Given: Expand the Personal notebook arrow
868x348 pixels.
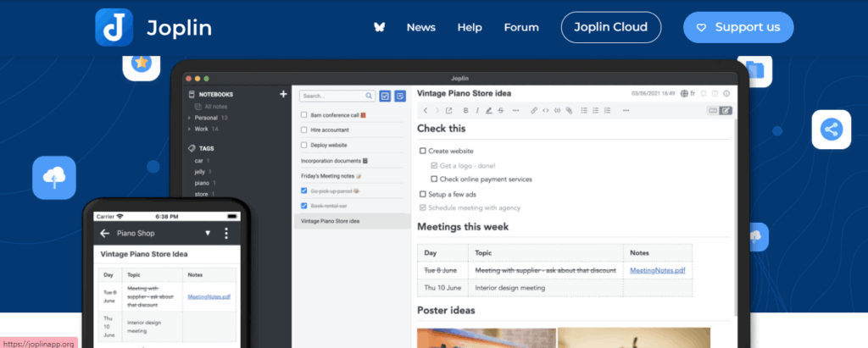Looking at the screenshot, I should click(x=189, y=118).
